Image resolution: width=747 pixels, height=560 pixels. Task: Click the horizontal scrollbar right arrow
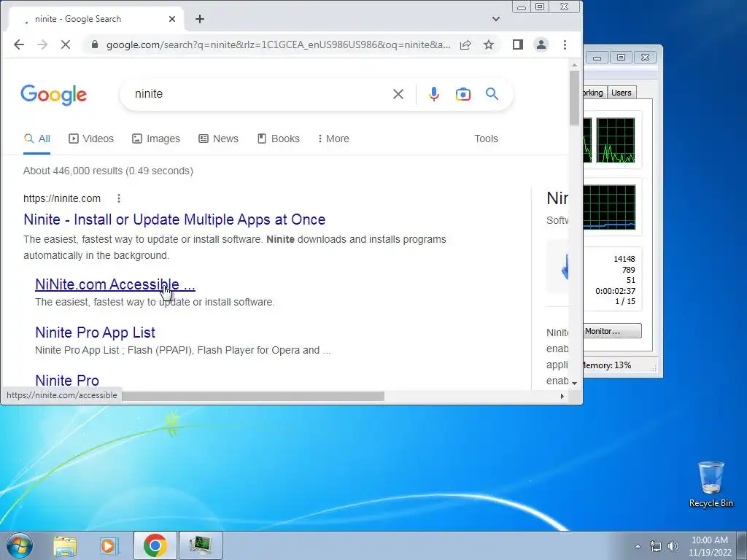coord(562,396)
